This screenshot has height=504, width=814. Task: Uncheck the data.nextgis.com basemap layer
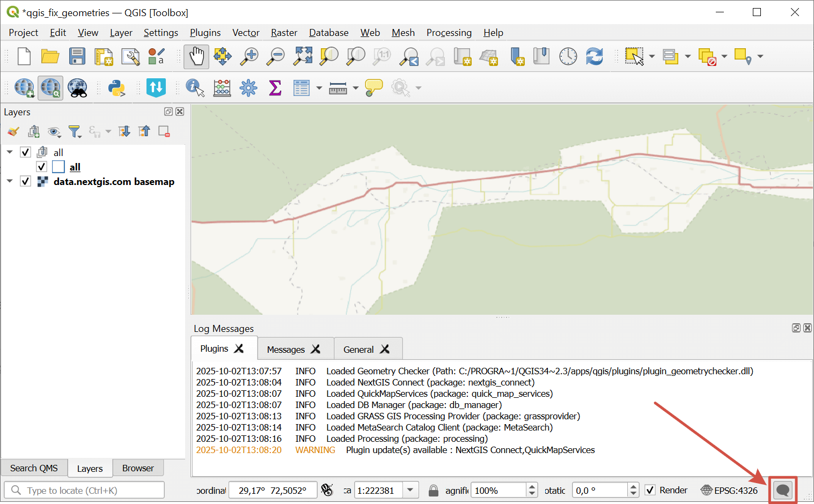click(25, 181)
